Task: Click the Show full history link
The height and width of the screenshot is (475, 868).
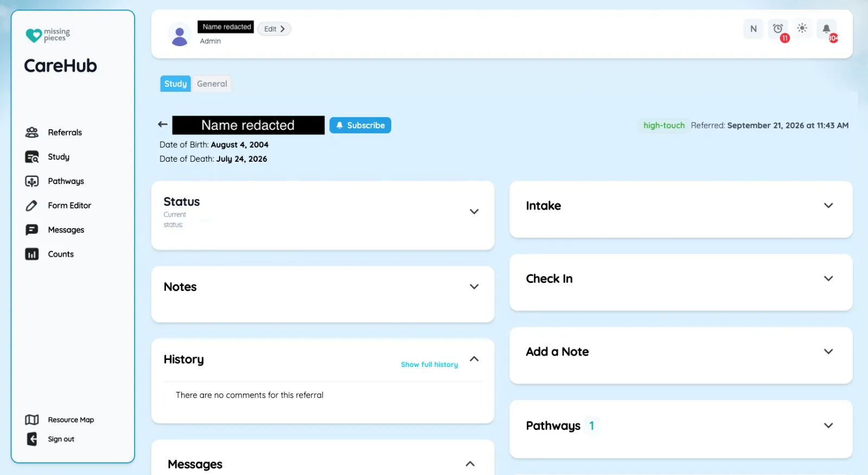Action: pos(429,364)
